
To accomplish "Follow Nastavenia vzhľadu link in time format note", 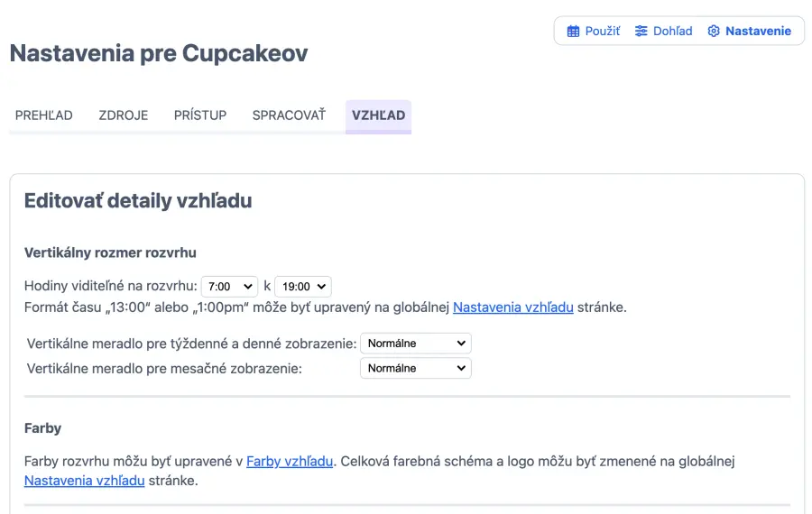I will [512, 307].
